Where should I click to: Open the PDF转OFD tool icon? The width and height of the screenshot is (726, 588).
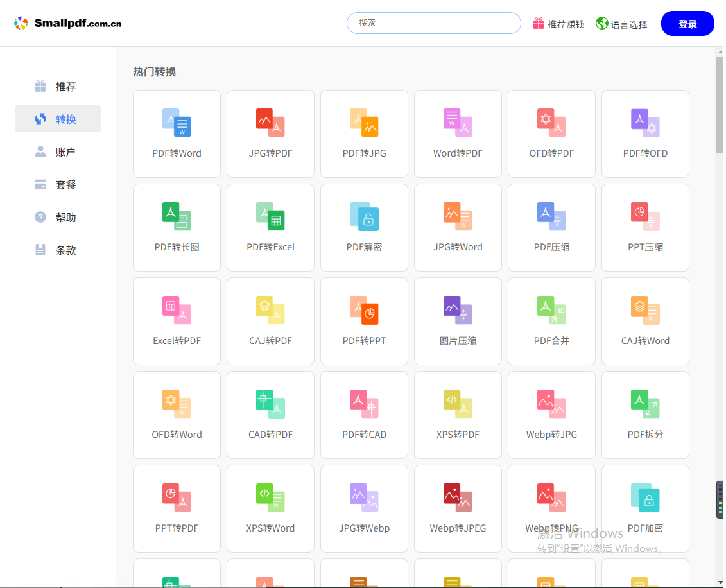tap(645, 123)
